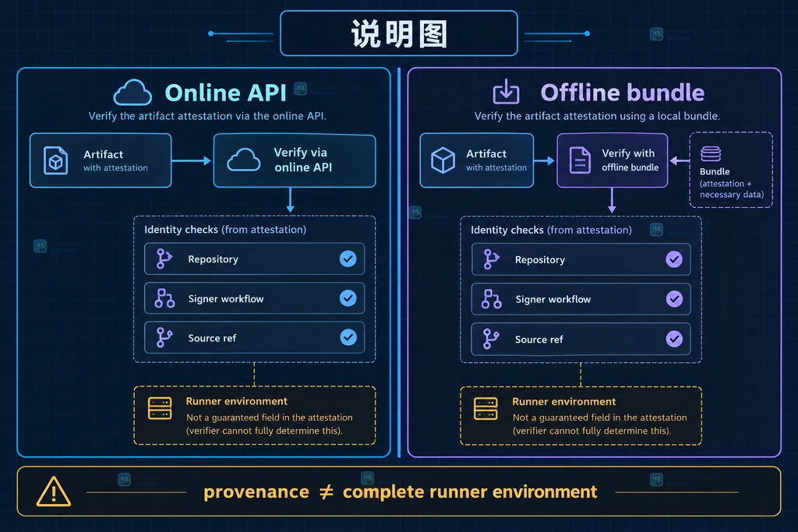This screenshot has height=532, width=798.
Task: Click the artifact file icon in Online API panel
Action: [x=55, y=160]
